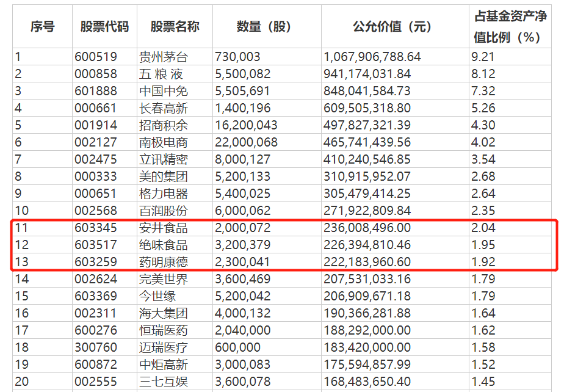Click quantity 3,200,379
This screenshot has height=392, width=564.
click(242, 245)
